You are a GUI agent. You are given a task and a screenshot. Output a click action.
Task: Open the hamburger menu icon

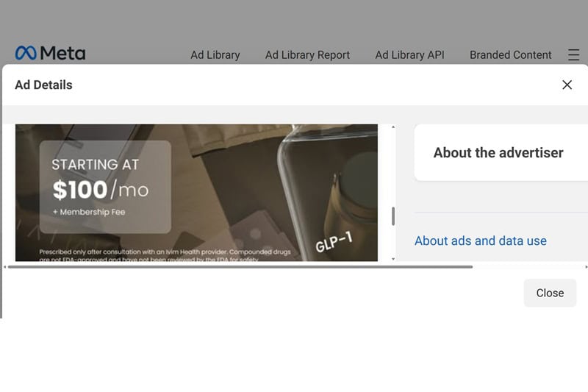click(x=573, y=54)
